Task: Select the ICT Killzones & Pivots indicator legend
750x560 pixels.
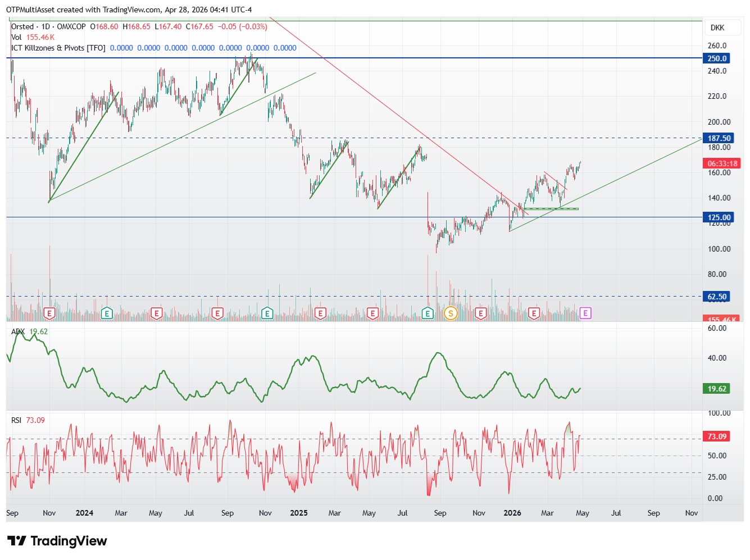Action: (x=58, y=48)
